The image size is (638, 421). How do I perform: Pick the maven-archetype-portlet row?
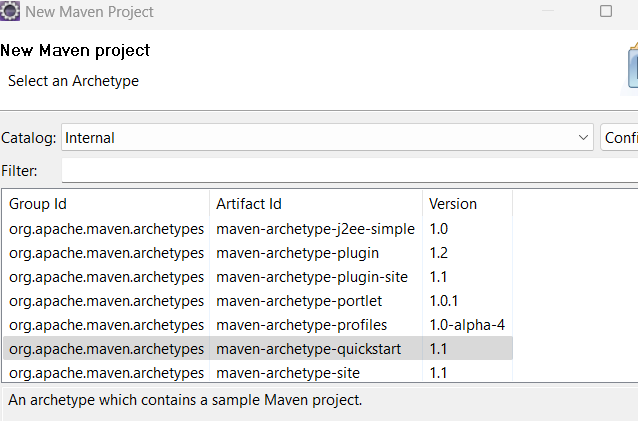(x=258, y=301)
